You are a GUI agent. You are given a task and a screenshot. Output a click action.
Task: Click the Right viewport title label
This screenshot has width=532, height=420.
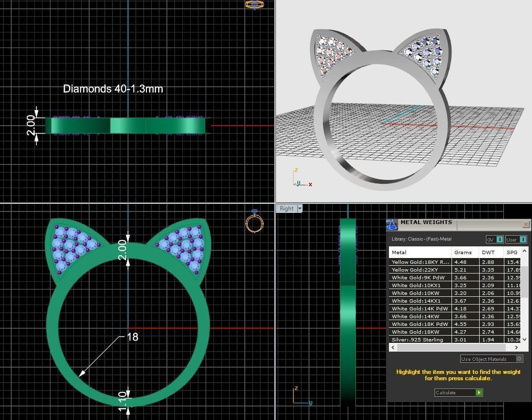tap(287, 209)
